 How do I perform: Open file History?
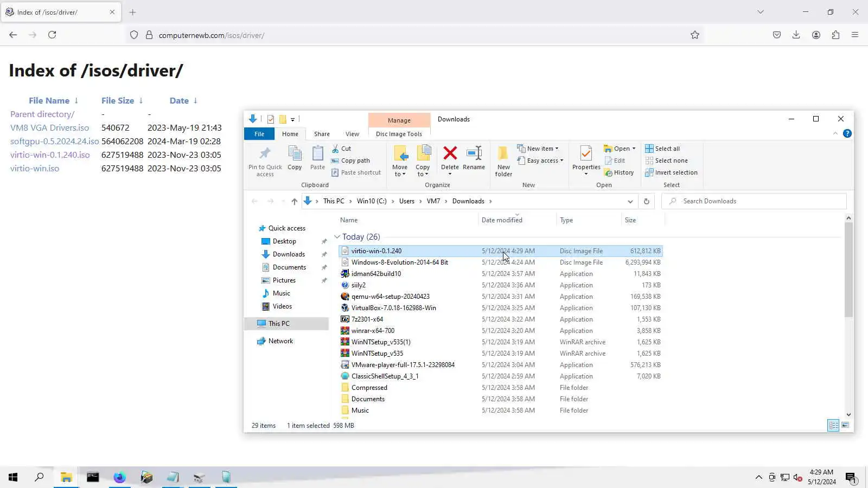[619, 172]
